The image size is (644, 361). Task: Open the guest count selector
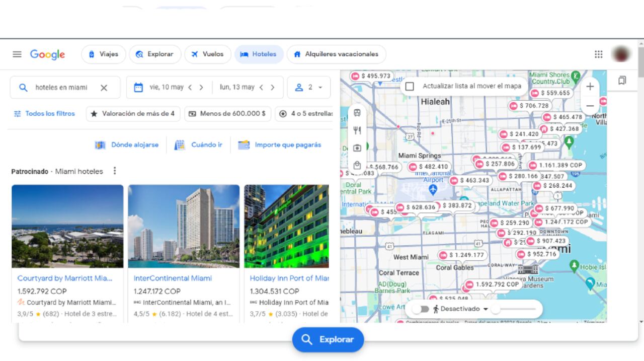click(308, 87)
